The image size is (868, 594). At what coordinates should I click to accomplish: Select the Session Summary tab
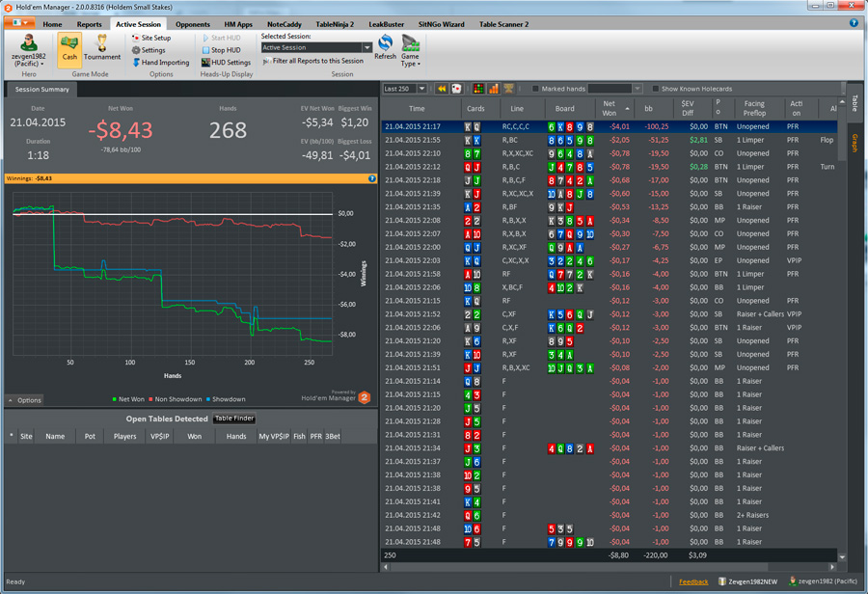point(42,89)
